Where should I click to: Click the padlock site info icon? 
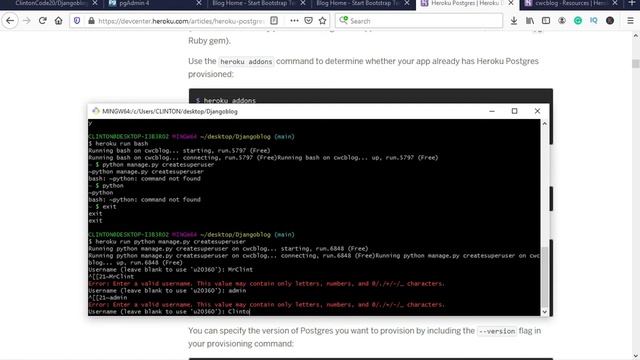click(x=91, y=20)
